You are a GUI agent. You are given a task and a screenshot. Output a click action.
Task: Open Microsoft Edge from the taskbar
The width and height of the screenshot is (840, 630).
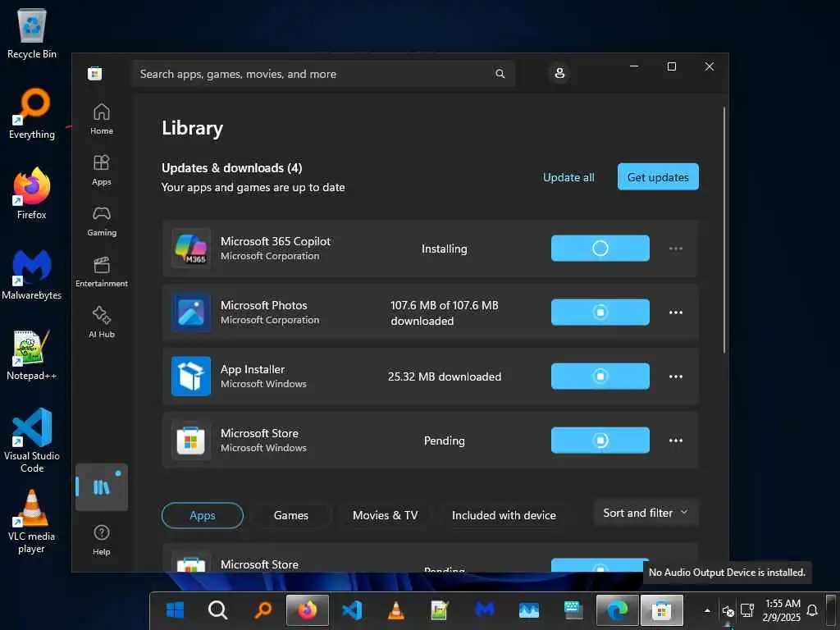(x=617, y=609)
